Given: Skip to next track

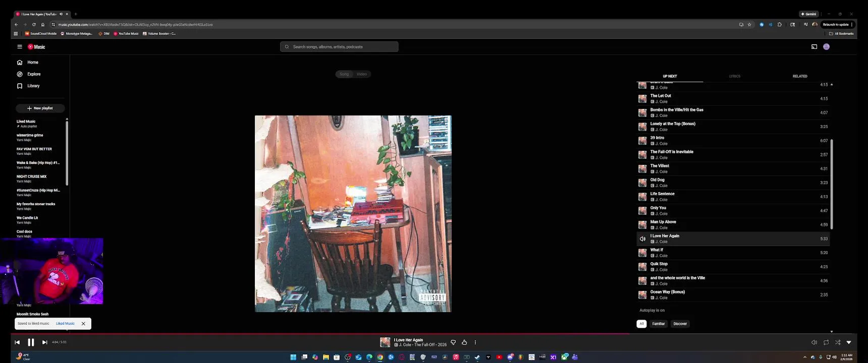Looking at the screenshot, I should [44, 342].
